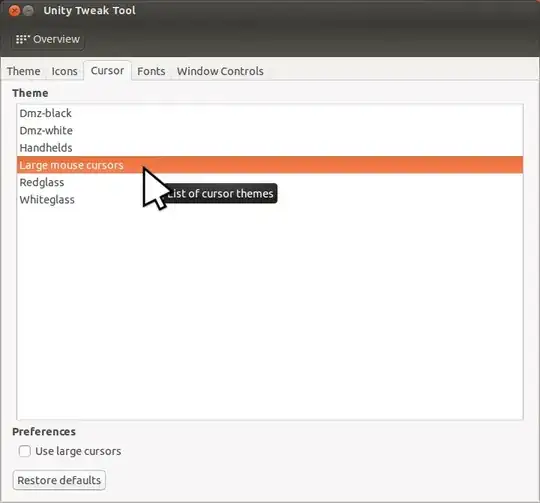Select the Cursor tab
This screenshot has width=540, height=503.
coord(107,71)
